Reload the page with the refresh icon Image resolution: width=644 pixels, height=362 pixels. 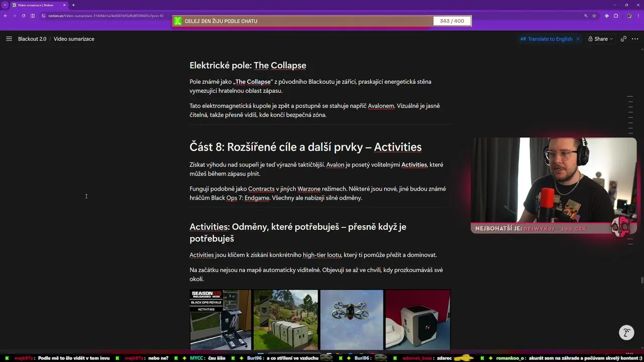(24, 16)
